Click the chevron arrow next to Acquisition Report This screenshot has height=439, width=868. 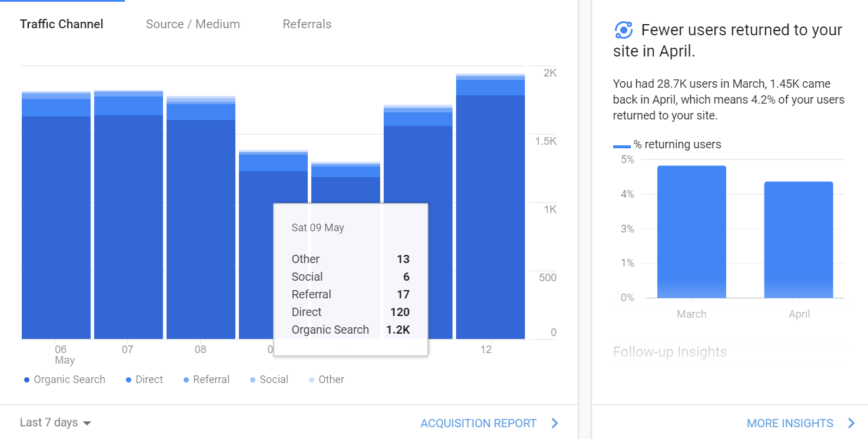pos(554,423)
